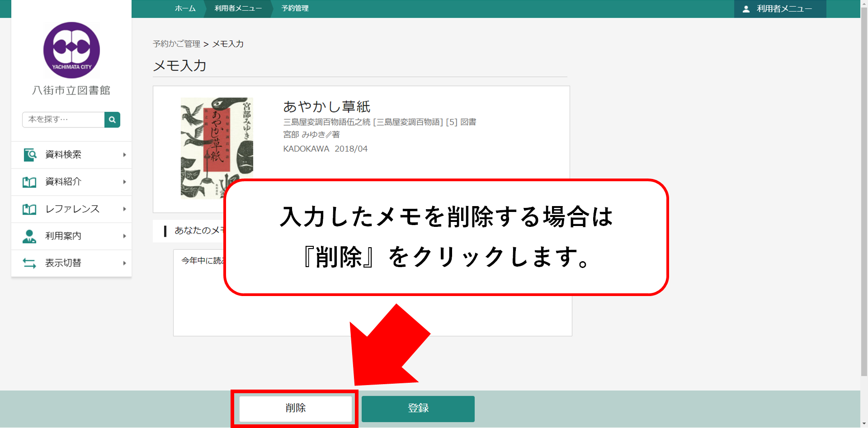Expand the 表示切替 submenu arrow

(x=124, y=263)
